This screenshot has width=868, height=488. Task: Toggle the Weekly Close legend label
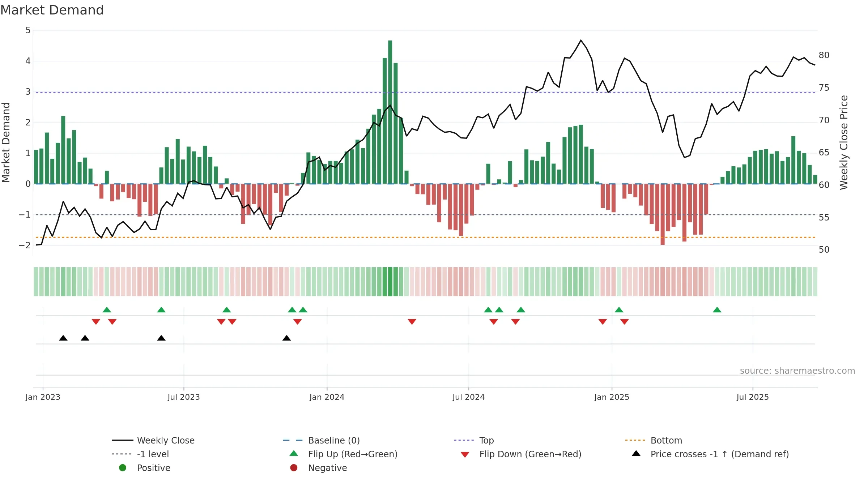coord(166,441)
